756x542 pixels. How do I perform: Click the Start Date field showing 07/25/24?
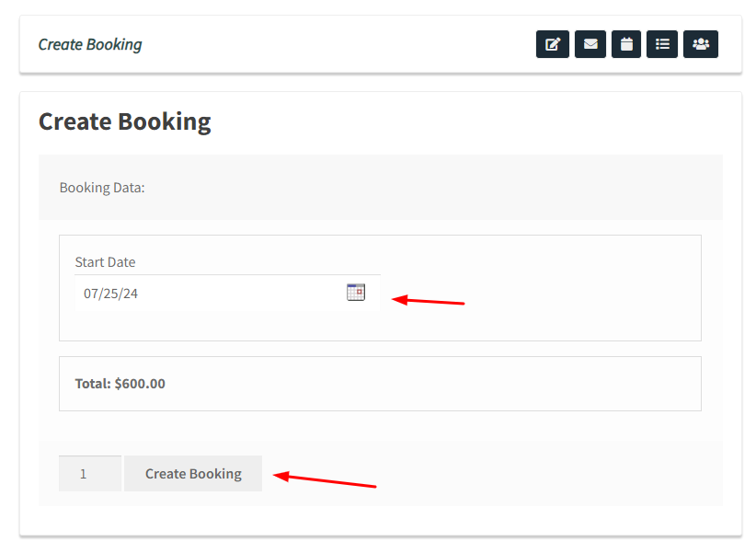click(x=227, y=294)
